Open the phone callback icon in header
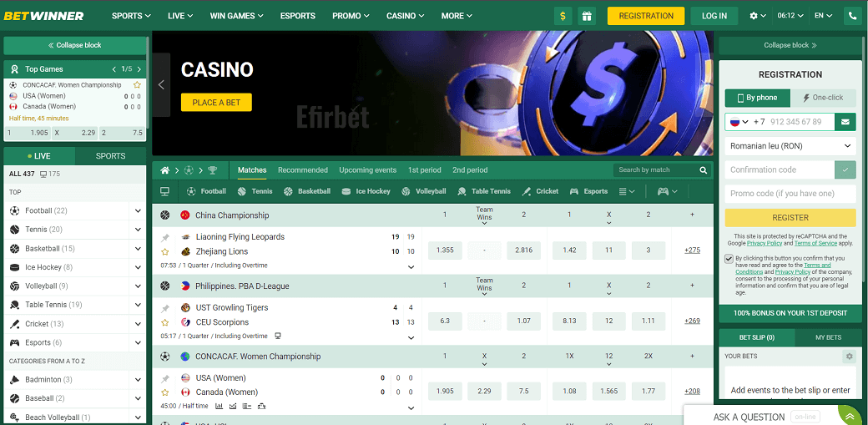Screen dimensions: 868x425 (852, 16)
